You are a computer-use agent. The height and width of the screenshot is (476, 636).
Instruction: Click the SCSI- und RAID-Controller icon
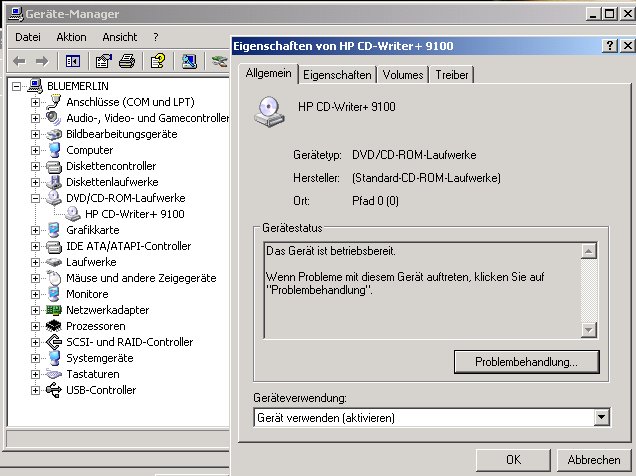(54, 342)
